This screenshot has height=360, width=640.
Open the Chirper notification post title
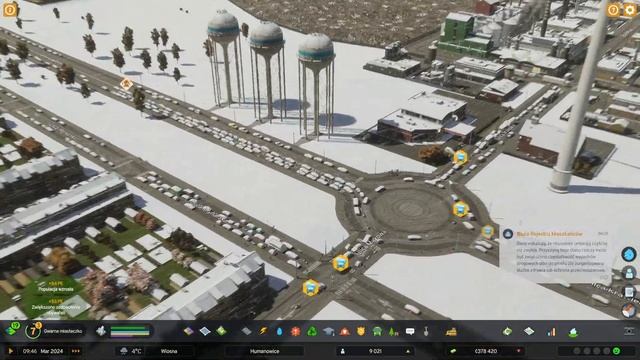click(549, 234)
